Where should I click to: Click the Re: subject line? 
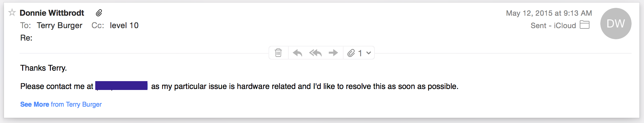click(x=26, y=38)
